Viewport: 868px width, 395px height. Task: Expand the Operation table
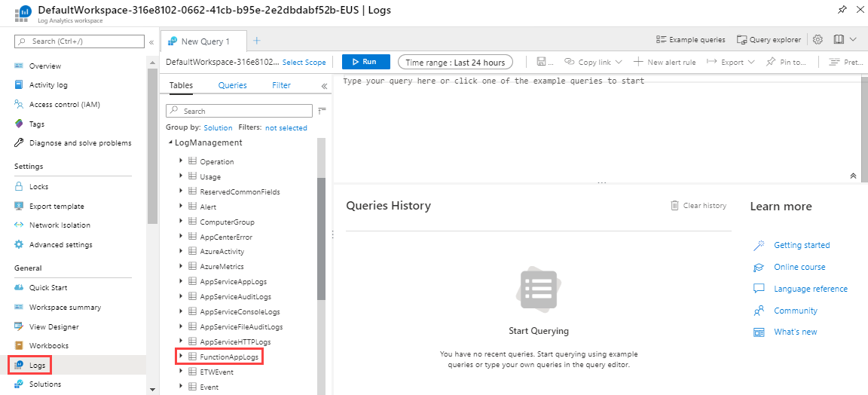[181, 161]
